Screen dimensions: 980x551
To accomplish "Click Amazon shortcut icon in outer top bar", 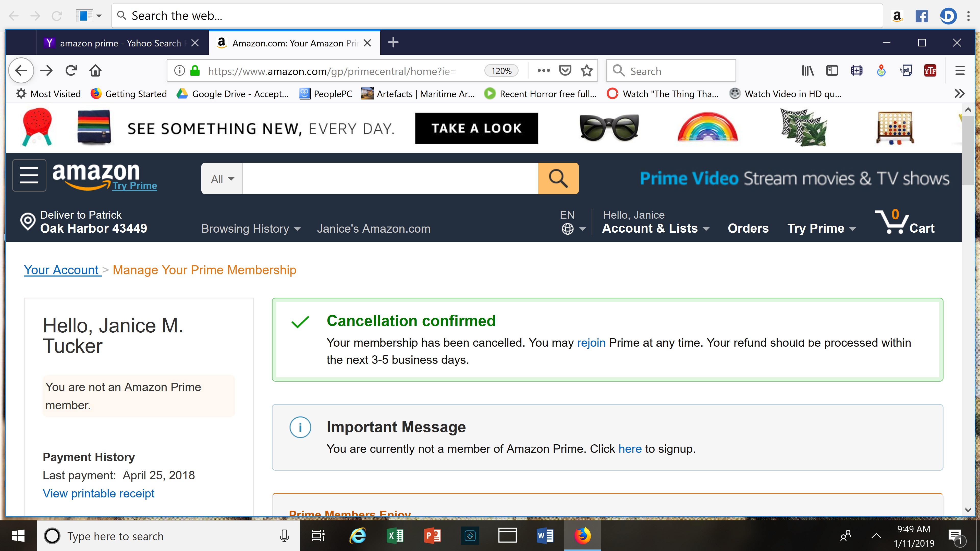I will point(897,16).
